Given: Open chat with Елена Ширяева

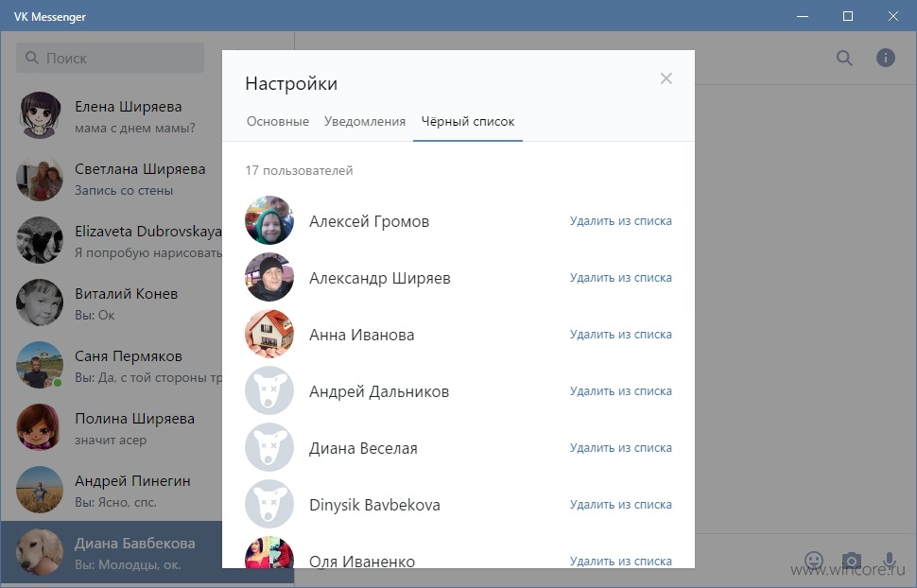Looking at the screenshot, I should click(112, 115).
